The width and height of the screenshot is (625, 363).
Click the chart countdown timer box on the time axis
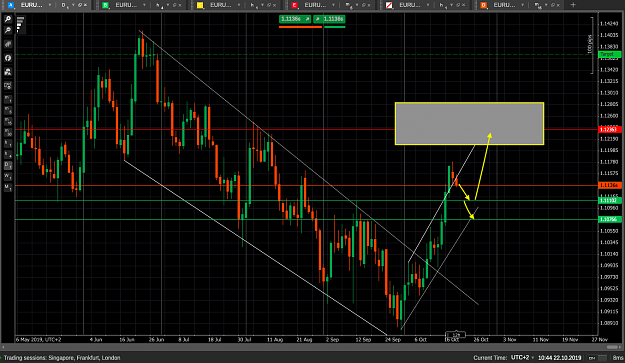455,335
